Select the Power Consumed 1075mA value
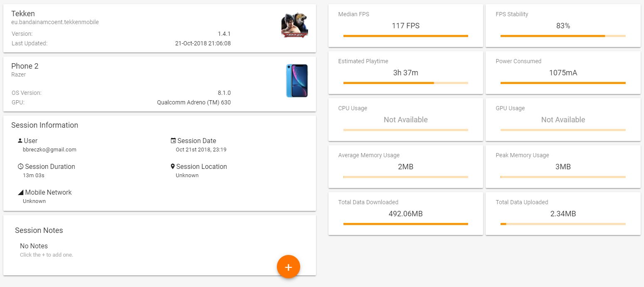644x287 pixels. [563, 73]
